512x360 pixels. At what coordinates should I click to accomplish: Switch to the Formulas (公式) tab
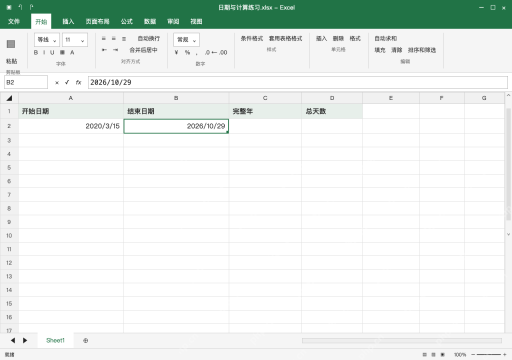coord(127,22)
